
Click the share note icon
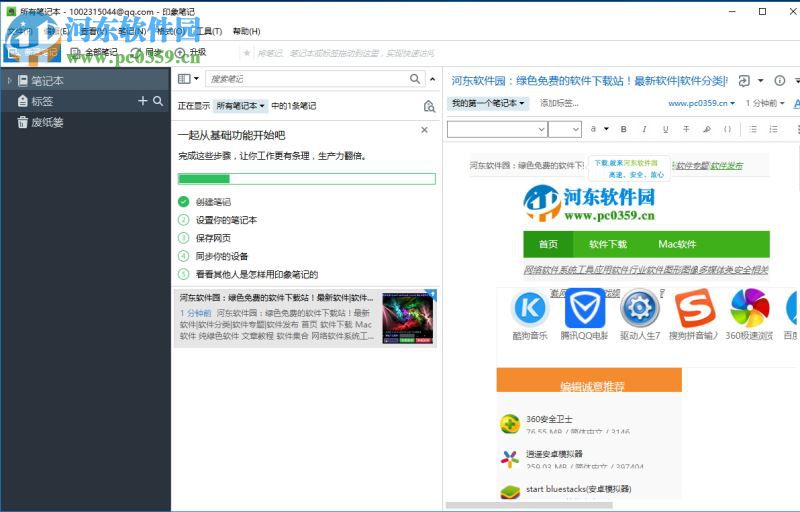[x=744, y=81]
